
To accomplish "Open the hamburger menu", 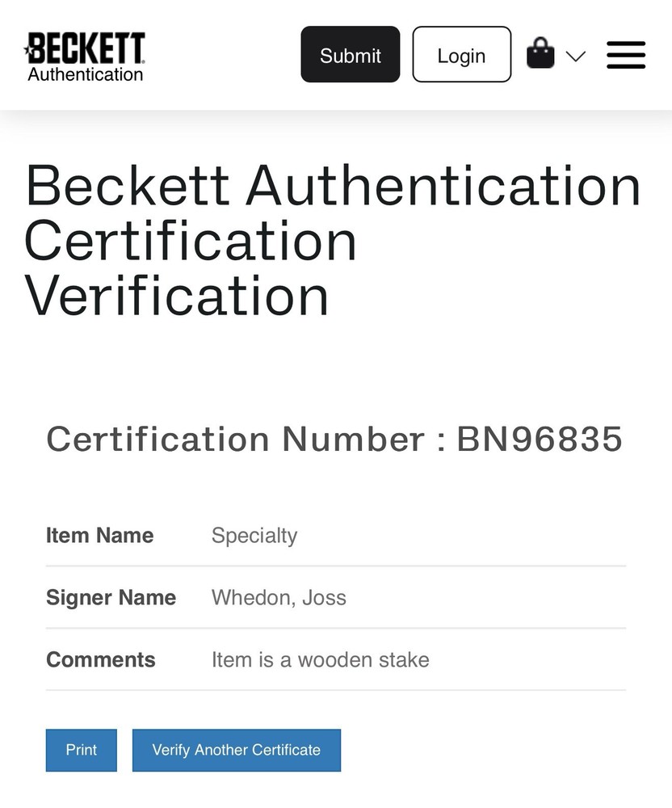I will tap(626, 55).
